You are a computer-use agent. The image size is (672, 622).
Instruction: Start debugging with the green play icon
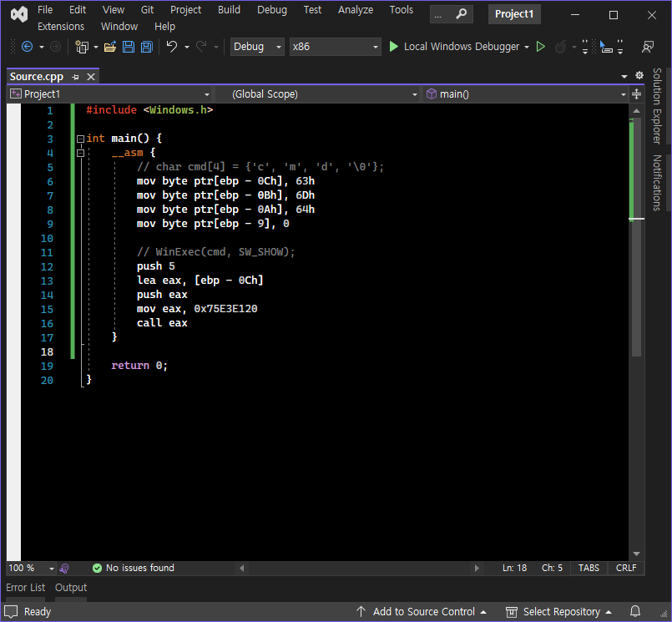point(393,46)
